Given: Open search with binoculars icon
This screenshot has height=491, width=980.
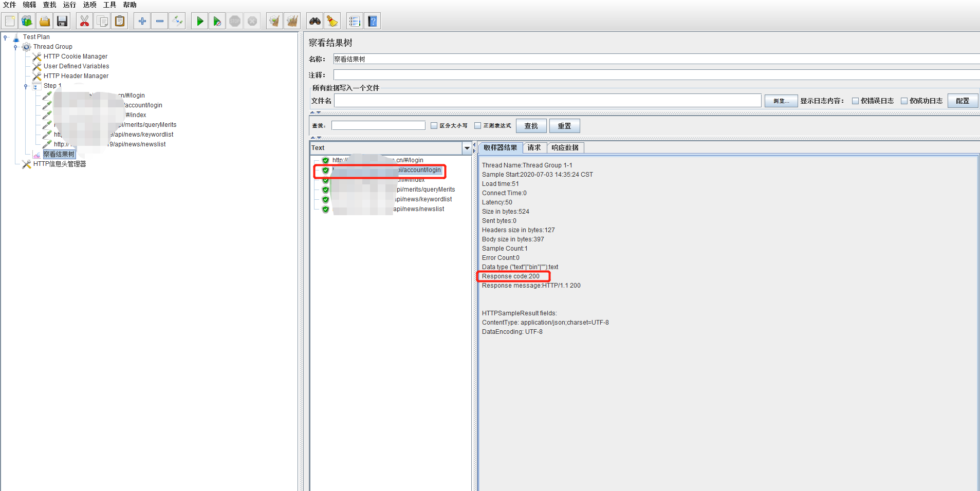Looking at the screenshot, I should coord(315,21).
